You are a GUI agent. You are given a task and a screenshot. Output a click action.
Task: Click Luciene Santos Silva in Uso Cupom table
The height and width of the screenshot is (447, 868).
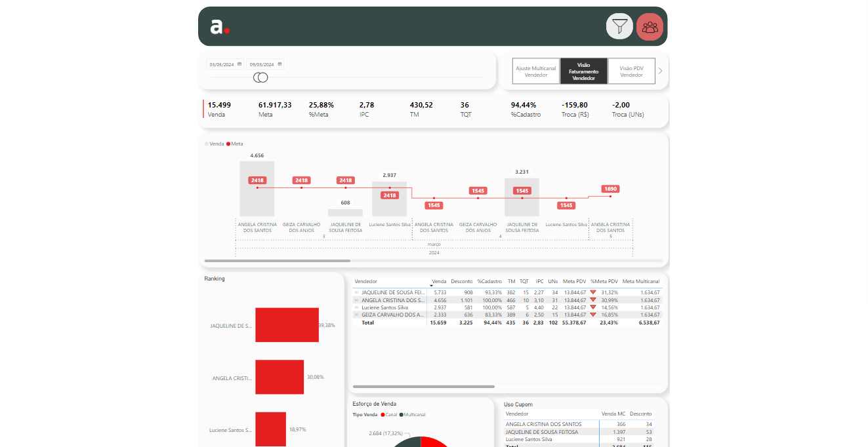coord(529,439)
